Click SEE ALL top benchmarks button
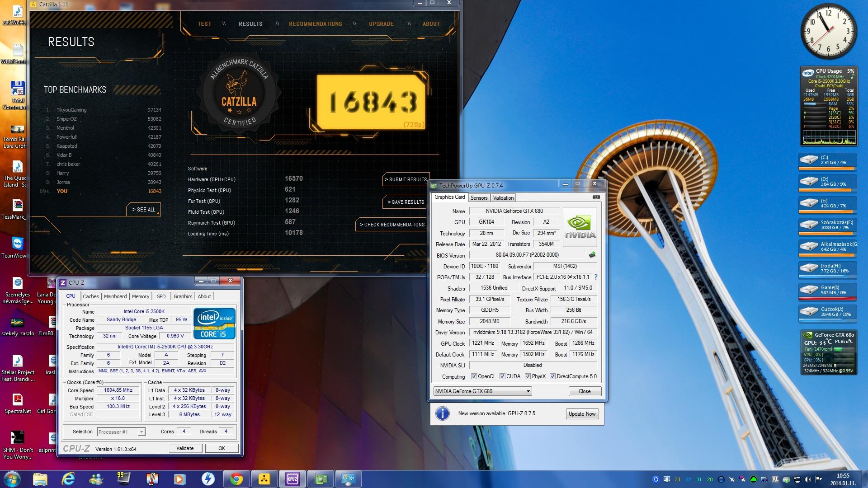Image resolution: width=868 pixels, height=488 pixels. point(143,210)
